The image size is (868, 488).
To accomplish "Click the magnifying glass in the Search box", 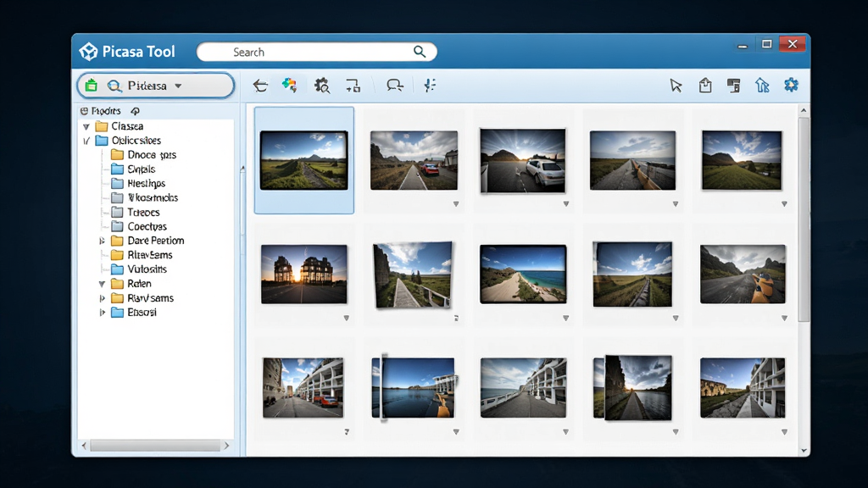I will click(420, 52).
